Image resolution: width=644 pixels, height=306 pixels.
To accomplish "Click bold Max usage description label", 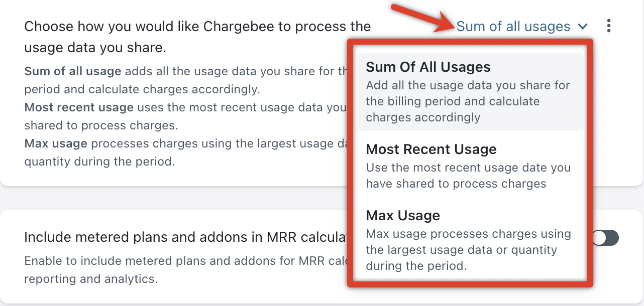I will (56, 144).
